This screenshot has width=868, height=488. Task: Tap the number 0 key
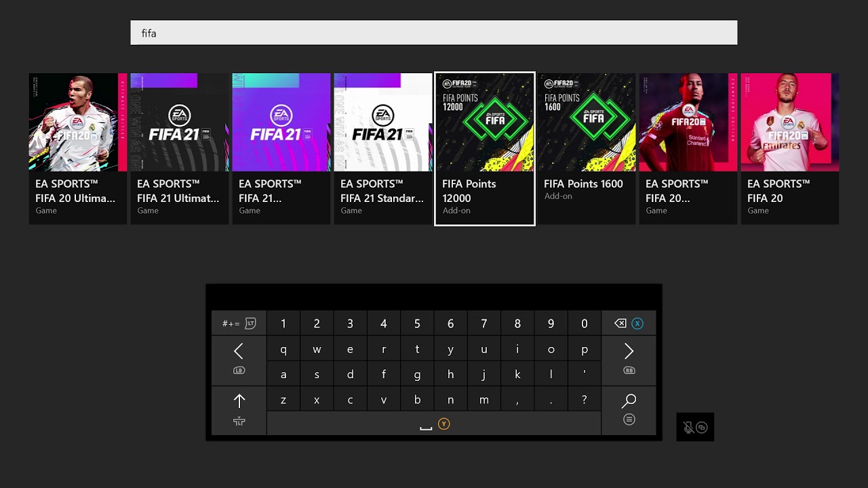tap(585, 323)
